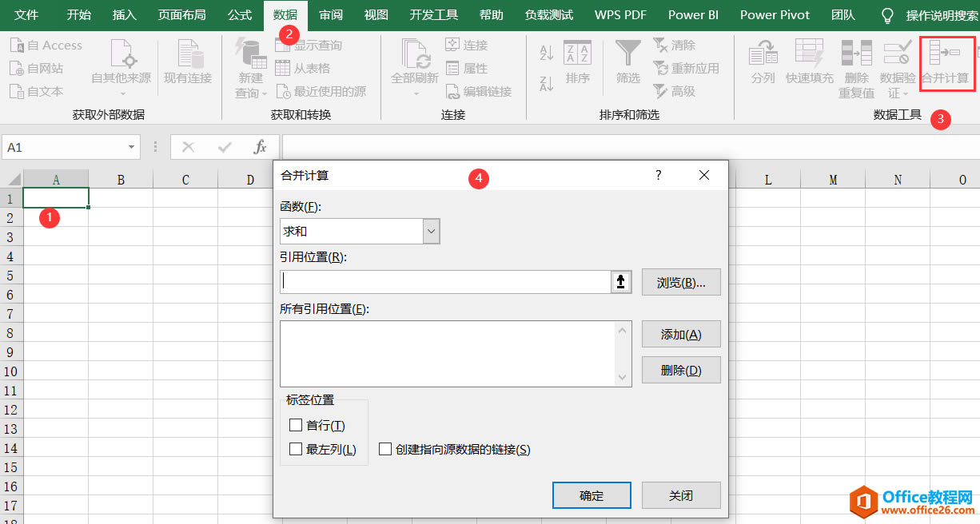The height and width of the screenshot is (524, 980).
Task: Switch to the 团队 team tab
Action: click(843, 15)
